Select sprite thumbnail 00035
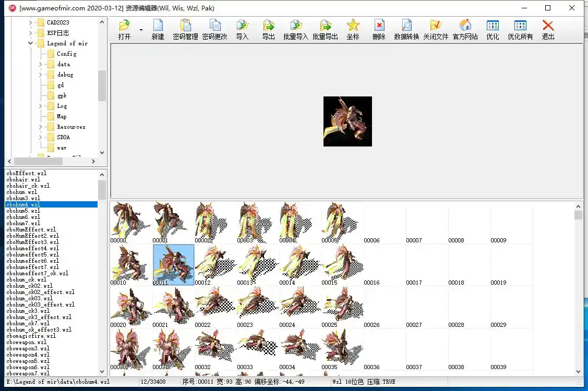The width and height of the screenshot is (588, 391). (x=342, y=349)
